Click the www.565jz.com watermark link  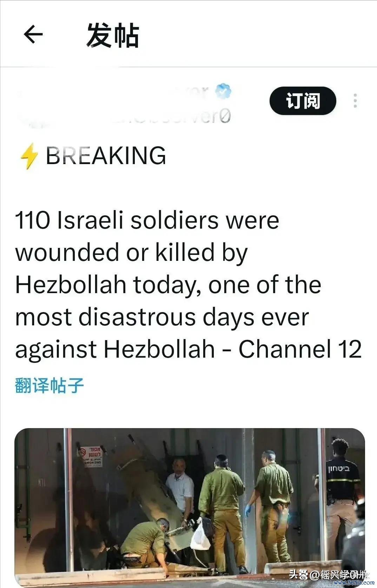click(x=354, y=582)
